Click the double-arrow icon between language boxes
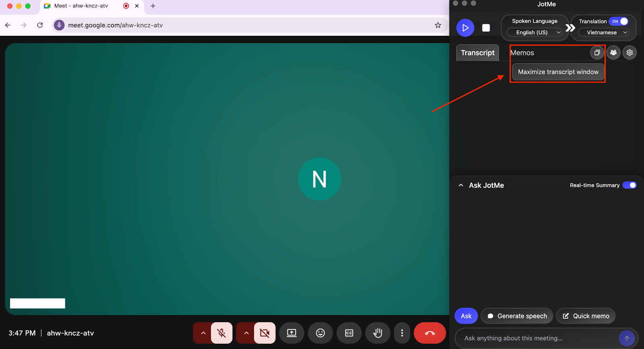This screenshot has height=349, width=644. coord(570,28)
